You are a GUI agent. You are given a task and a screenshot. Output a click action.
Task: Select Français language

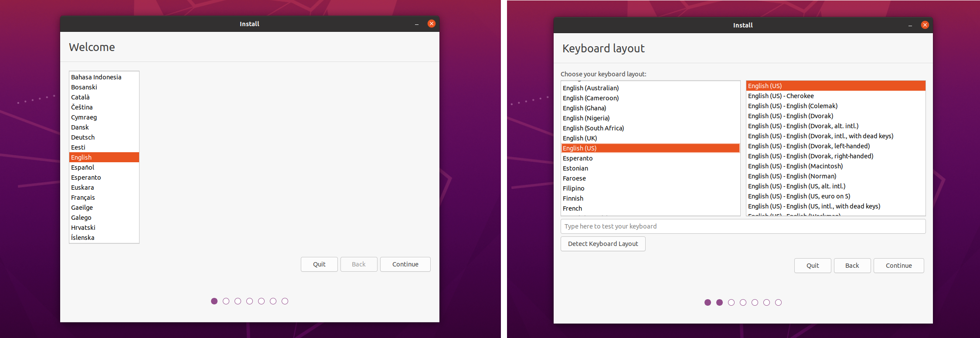[104, 198]
